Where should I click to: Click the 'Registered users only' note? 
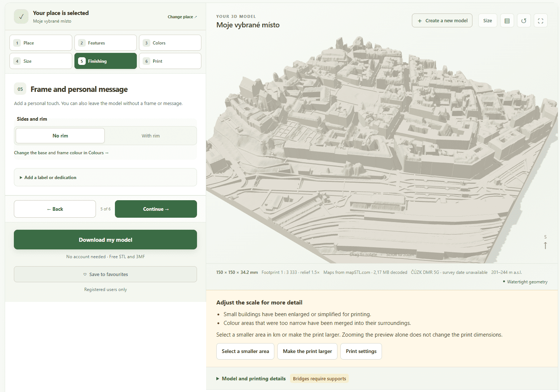pyautogui.click(x=105, y=290)
